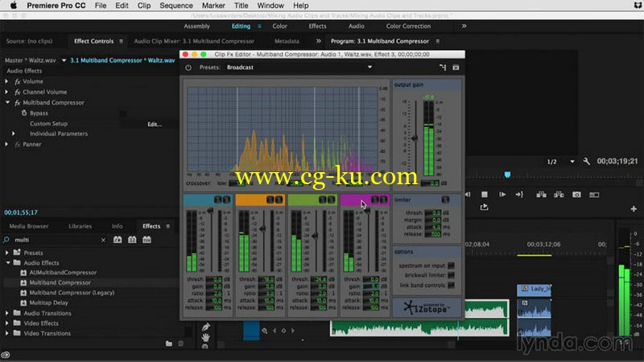Click the Step Forward button in Program monitor

[502, 195]
